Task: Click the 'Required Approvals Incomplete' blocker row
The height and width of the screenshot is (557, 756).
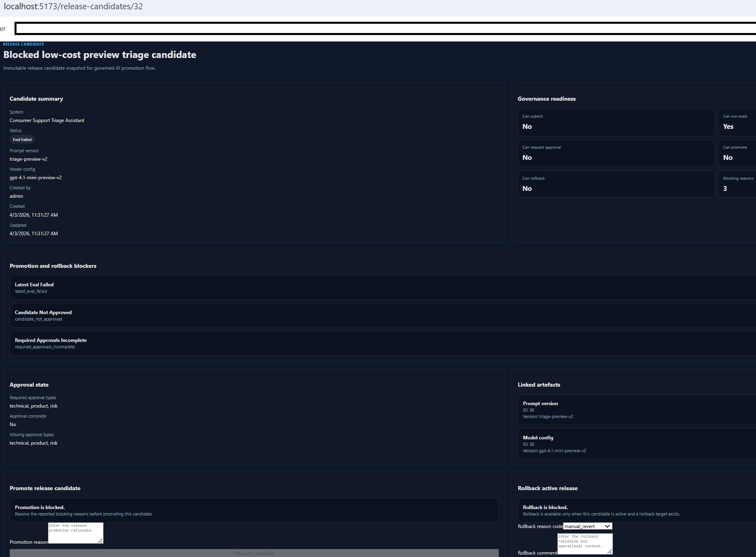Action: coord(383,343)
